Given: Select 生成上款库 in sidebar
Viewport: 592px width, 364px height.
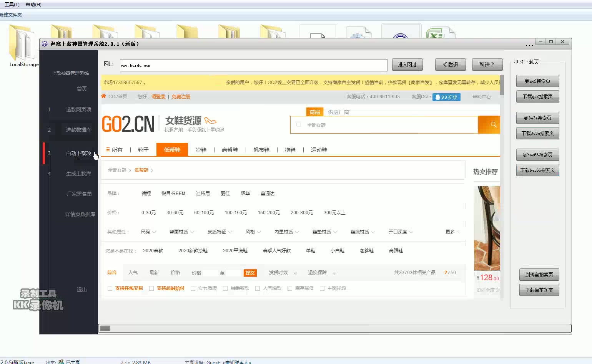Looking at the screenshot, I should 78,174.
